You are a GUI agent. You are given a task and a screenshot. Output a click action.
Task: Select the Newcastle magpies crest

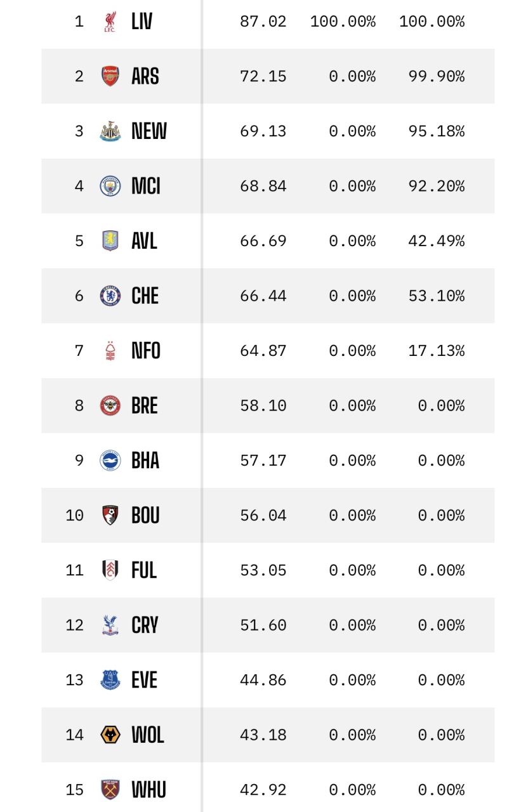click(x=110, y=131)
